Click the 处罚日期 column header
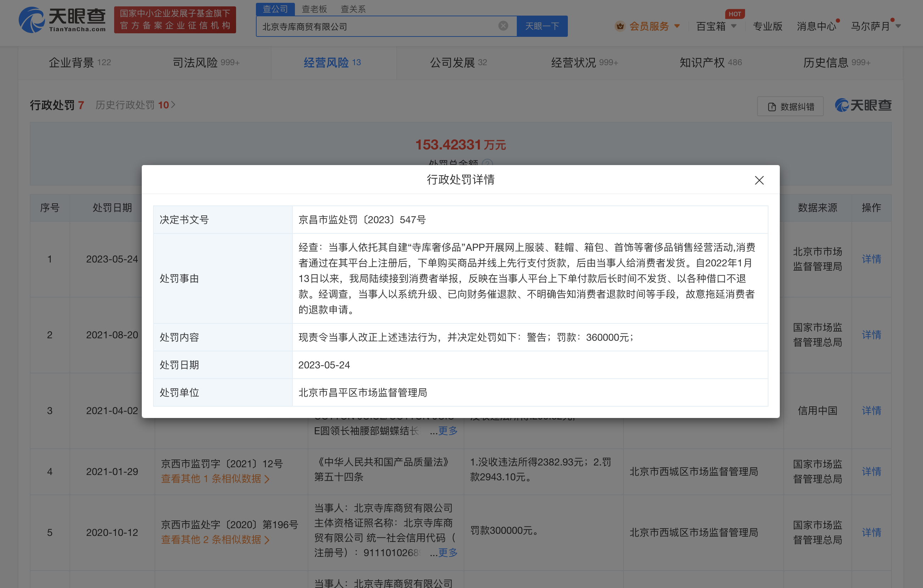The height and width of the screenshot is (588, 923). 112,208
